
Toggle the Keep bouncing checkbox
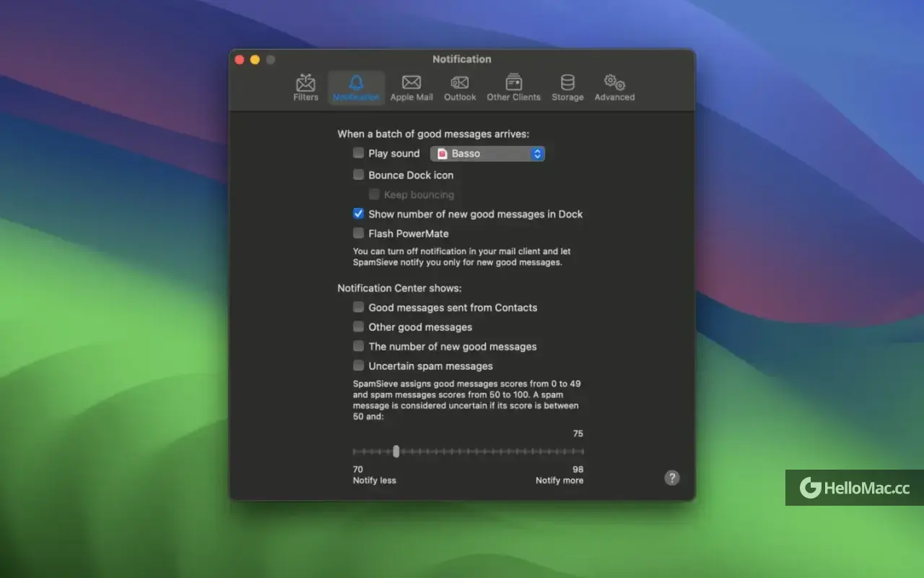tap(374, 194)
